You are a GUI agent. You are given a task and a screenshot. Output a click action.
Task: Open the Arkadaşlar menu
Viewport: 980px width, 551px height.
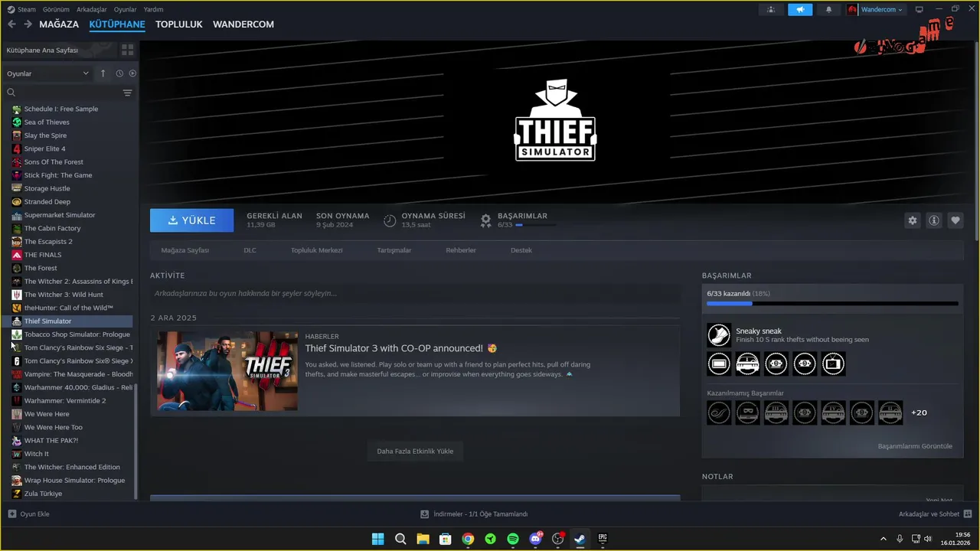tap(92, 9)
